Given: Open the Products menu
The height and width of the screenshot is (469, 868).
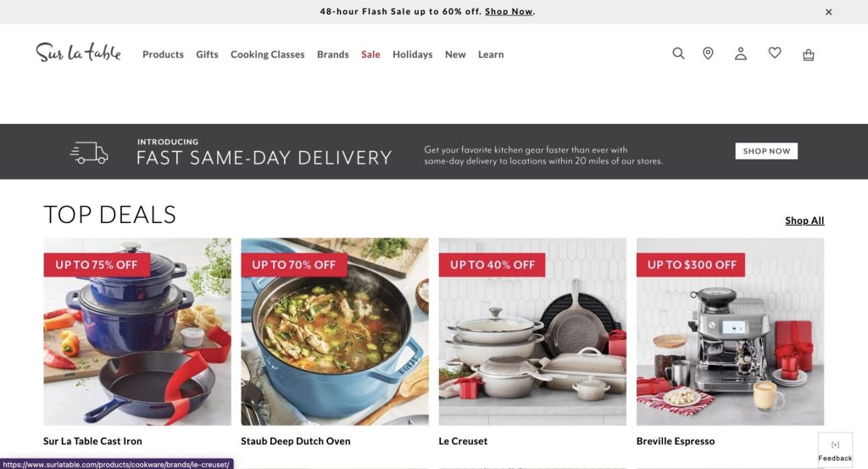Looking at the screenshot, I should click(163, 54).
